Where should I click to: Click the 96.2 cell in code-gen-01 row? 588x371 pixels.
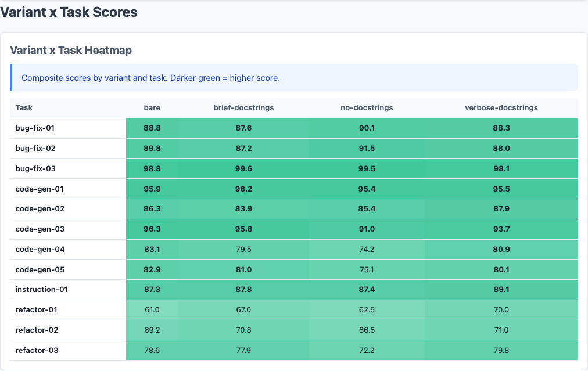pyautogui.click(x=243, y=189)
